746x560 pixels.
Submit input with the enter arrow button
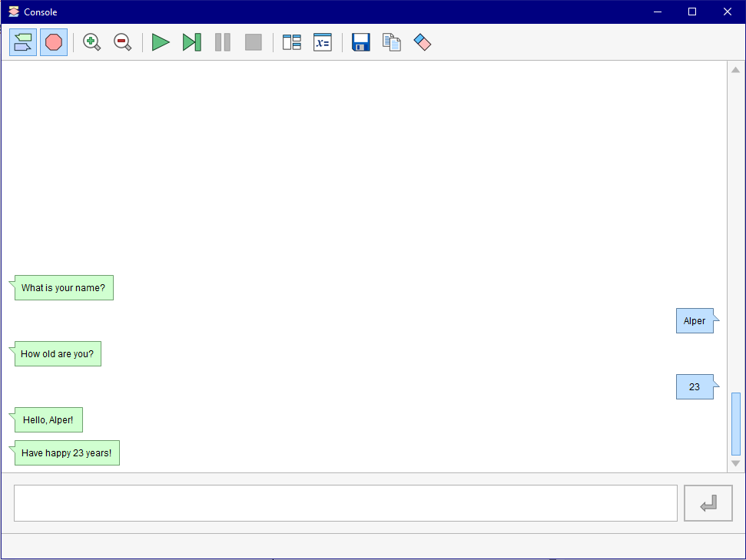coord(708,503)
